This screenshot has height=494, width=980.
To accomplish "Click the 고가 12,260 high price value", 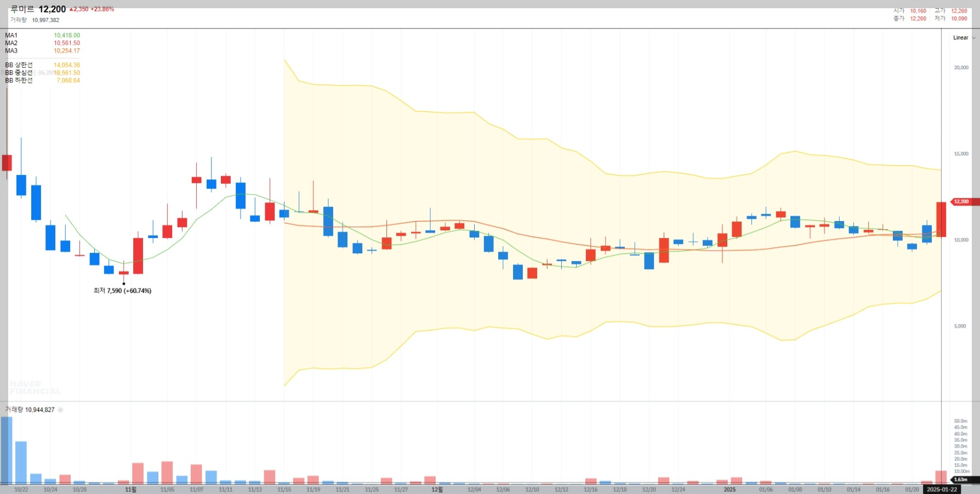I will [959, 11].
